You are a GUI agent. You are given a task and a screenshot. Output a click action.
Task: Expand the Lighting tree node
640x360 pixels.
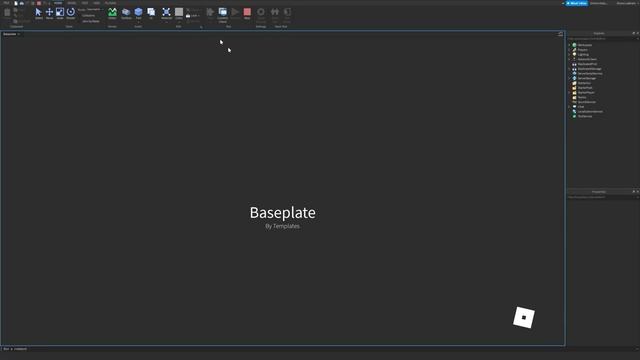click(x=569, y=54)
